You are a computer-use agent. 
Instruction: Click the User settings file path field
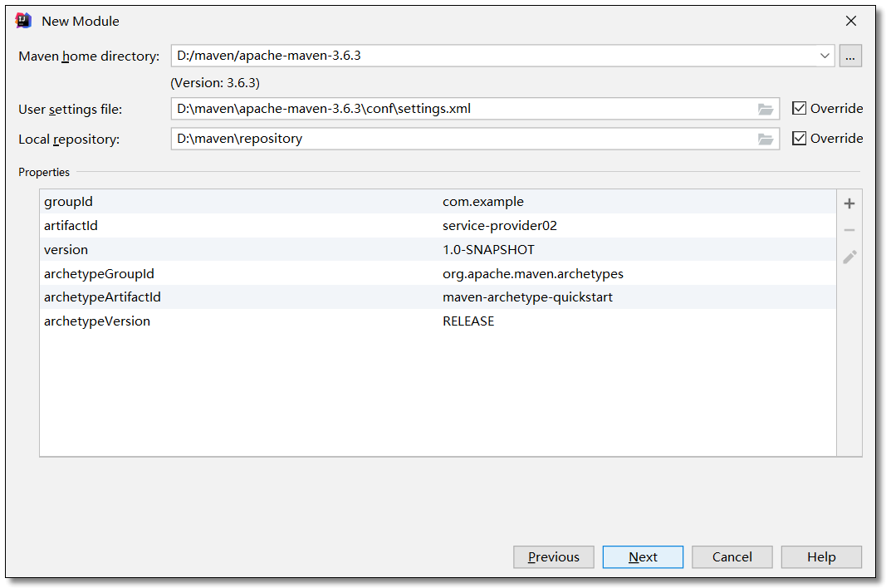(461, 109)
